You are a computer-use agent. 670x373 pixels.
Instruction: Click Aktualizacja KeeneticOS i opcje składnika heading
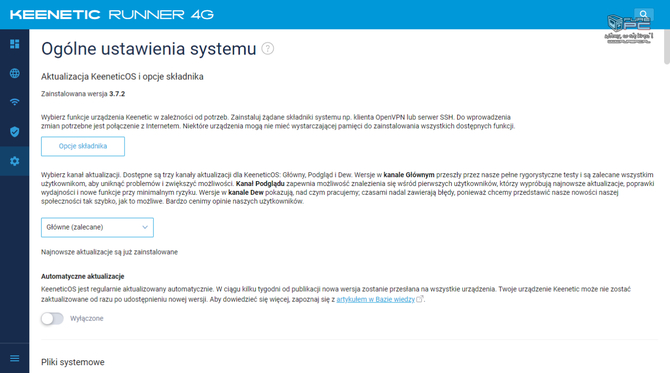pos(122,77)
